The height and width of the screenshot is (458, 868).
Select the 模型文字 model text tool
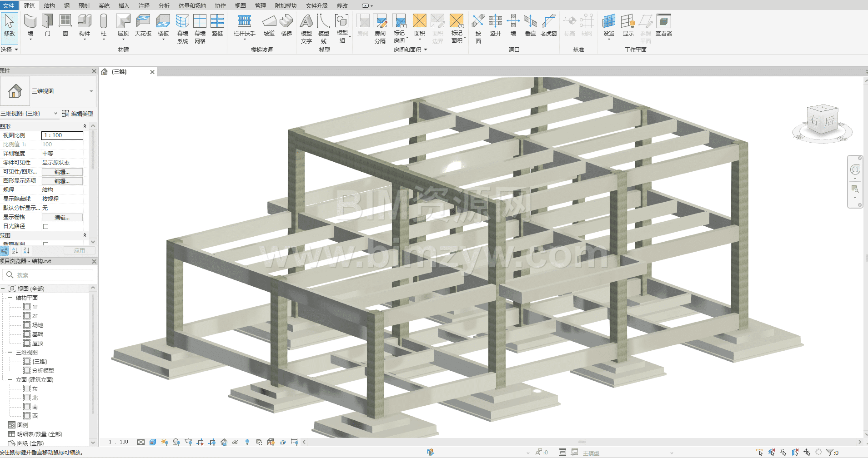[306, 21]
